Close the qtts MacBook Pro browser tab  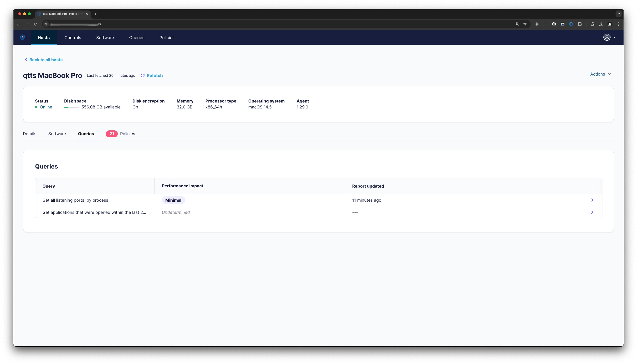pos(87,14)
